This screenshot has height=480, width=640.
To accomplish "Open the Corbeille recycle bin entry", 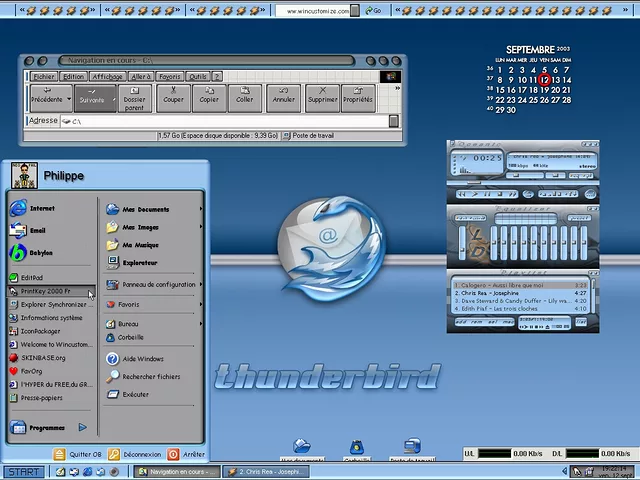I will [130, 338].
